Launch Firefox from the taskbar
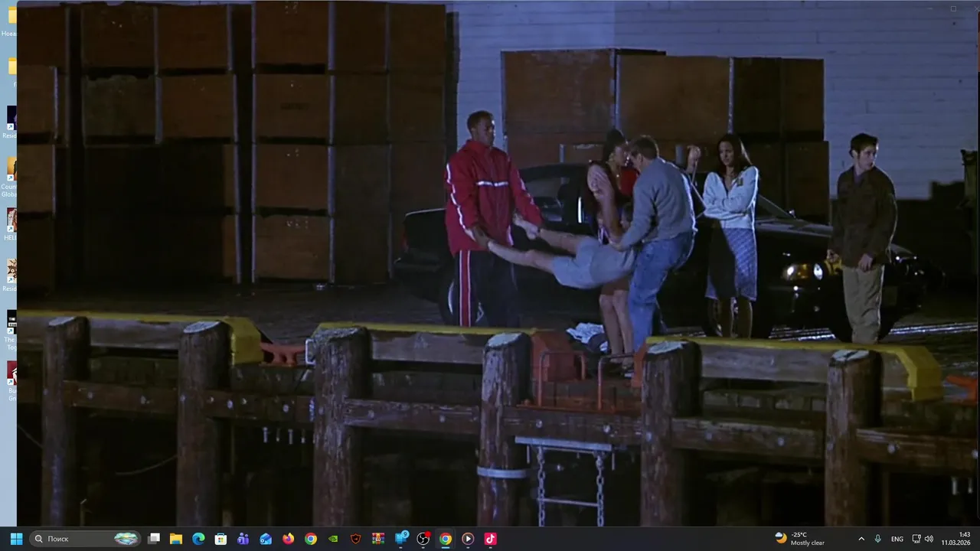 (x=288, y=539)
